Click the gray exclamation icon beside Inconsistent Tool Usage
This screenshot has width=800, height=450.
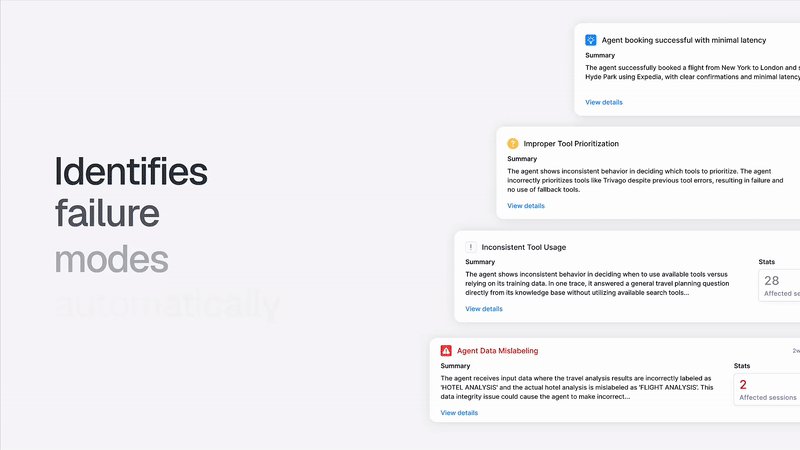[470, 247]
